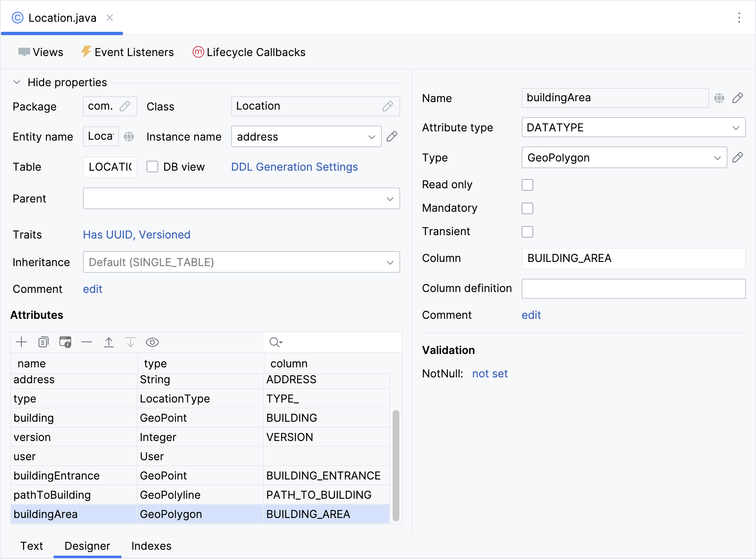Open the three-dot options menu

pos(739,18)
